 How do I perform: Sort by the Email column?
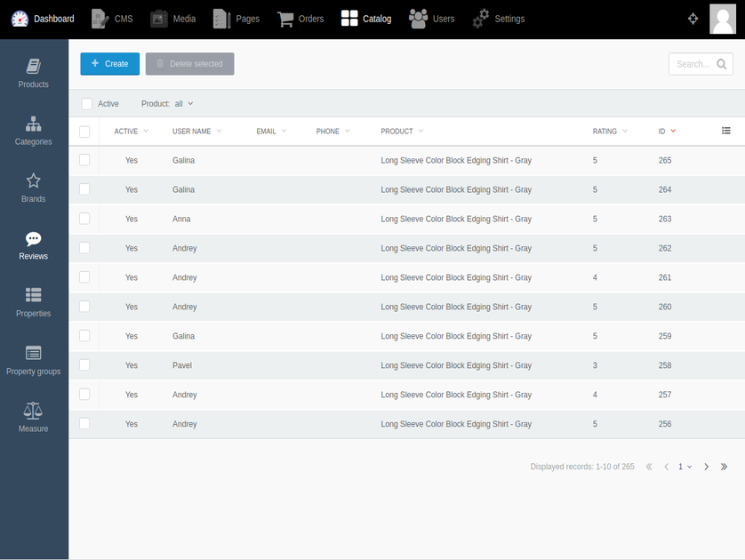click(271, 132)
